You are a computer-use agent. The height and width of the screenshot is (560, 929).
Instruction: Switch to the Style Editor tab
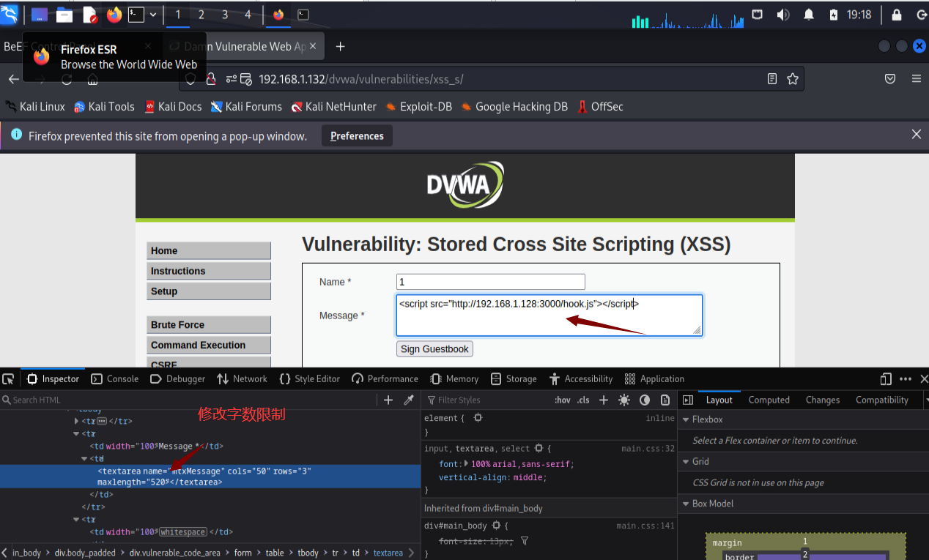[x=310, y=379]
